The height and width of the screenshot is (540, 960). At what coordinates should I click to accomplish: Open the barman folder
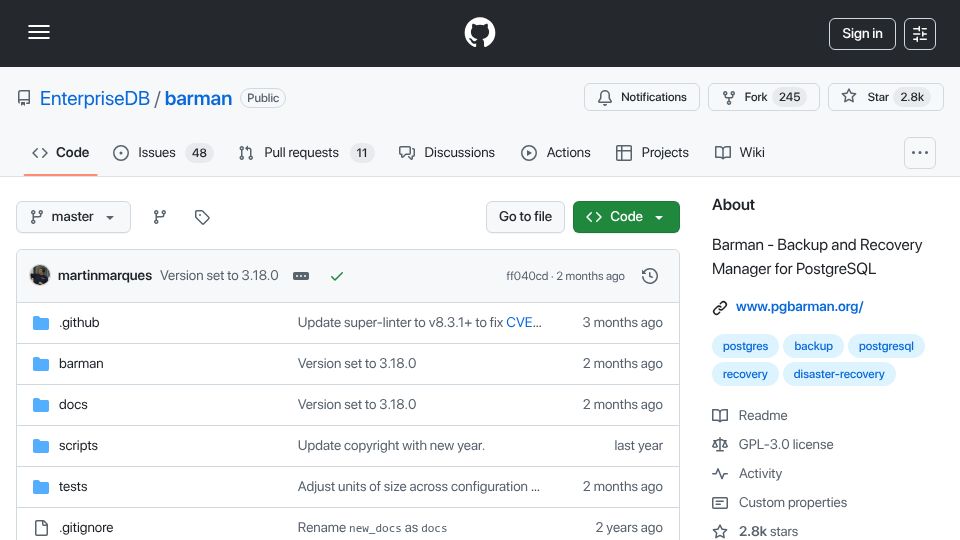(x=81, y=364)
